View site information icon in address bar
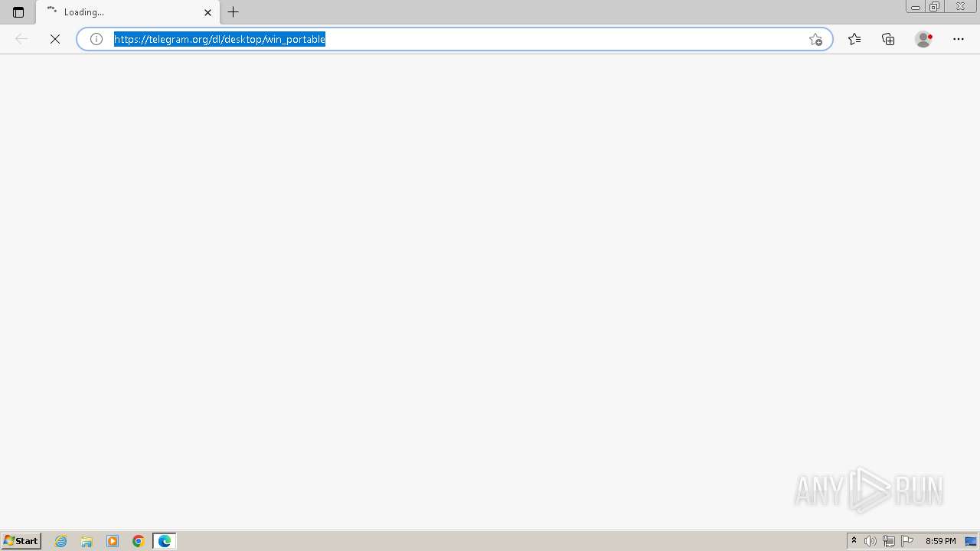Screen dimensions: 980x551 [x=96, y=39]
